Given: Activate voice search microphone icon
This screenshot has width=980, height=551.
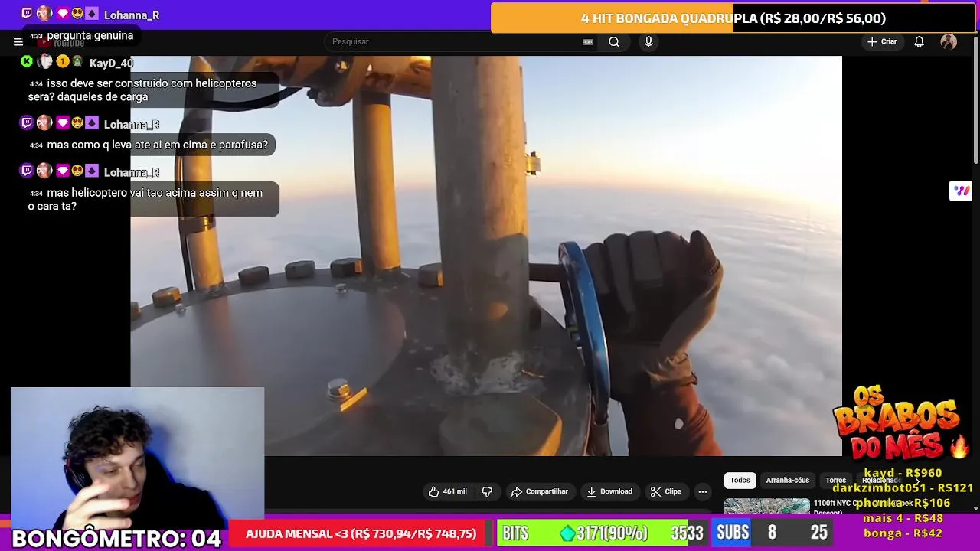Looking at the screenshot, I should coord(648,42).
